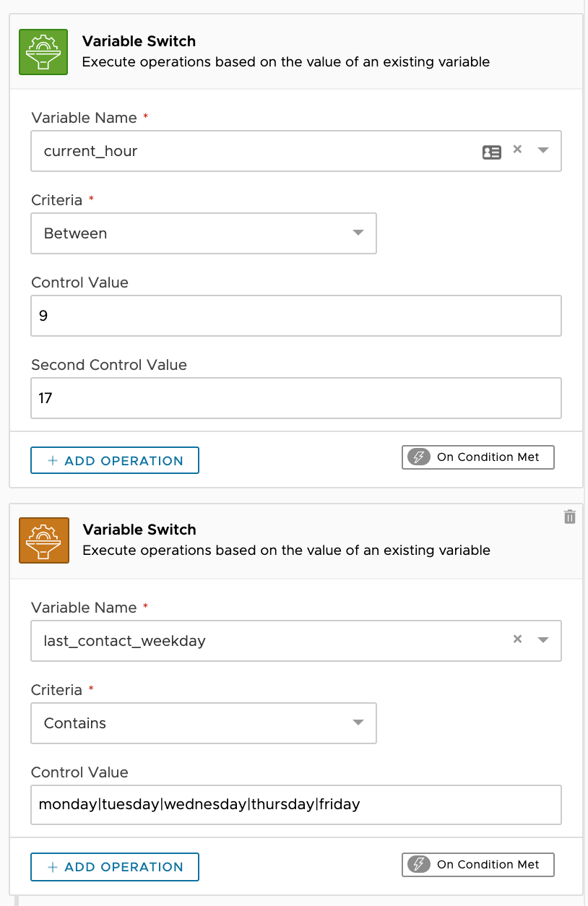Click the Second Control Value field containing 17
This screenshot has width=588, height=906.
(x=296, y=398)
